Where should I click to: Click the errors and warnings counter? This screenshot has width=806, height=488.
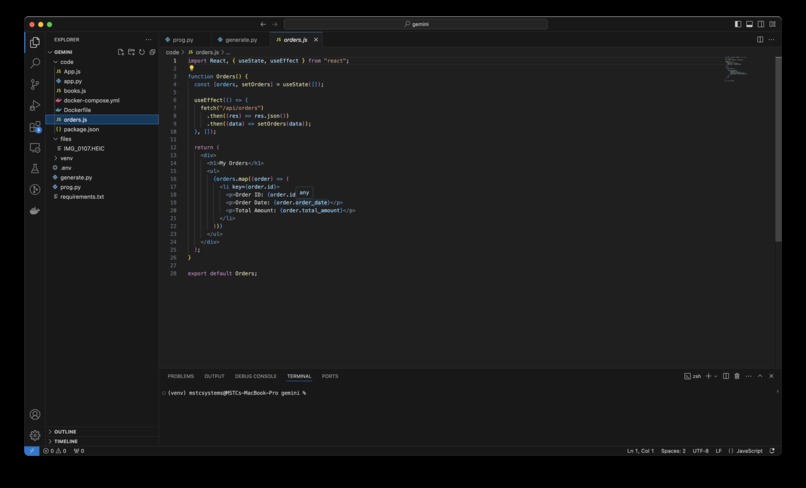pos(54,451)
